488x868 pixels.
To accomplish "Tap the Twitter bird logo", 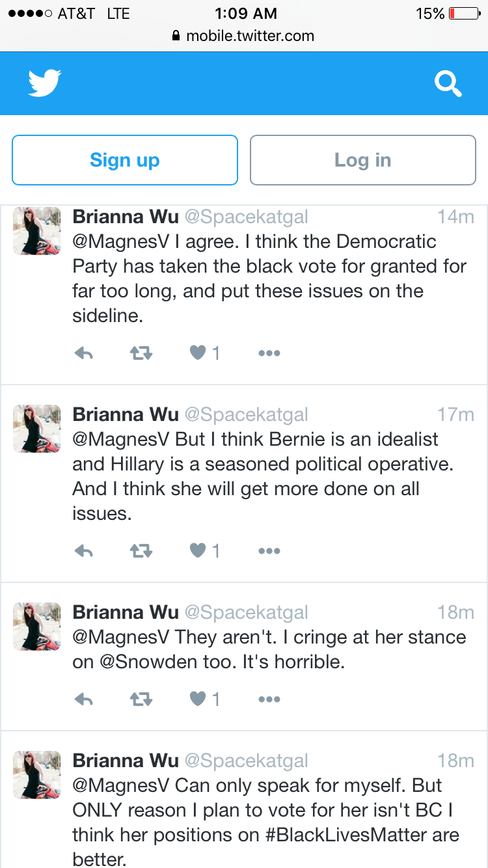I will (45, 83).
